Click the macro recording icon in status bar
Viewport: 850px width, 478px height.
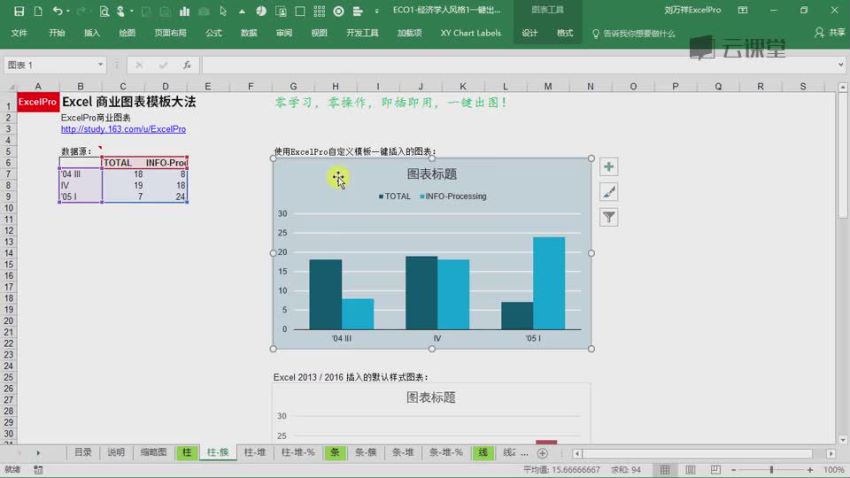pos(38,470)
